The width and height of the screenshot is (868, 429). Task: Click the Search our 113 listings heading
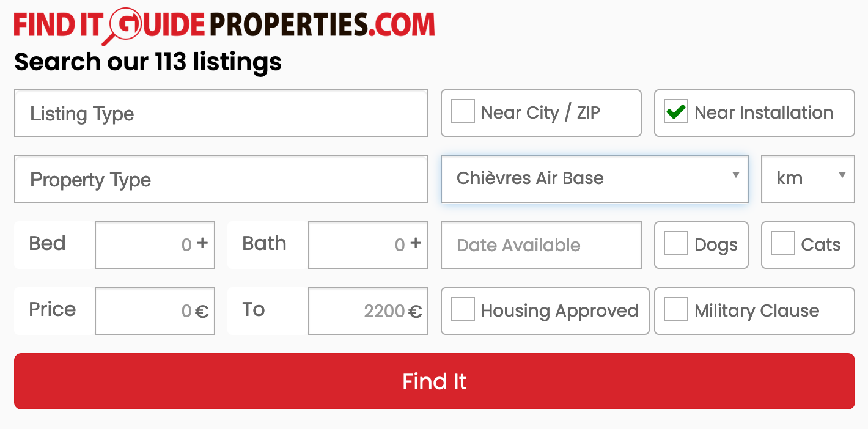pos(149,62)
